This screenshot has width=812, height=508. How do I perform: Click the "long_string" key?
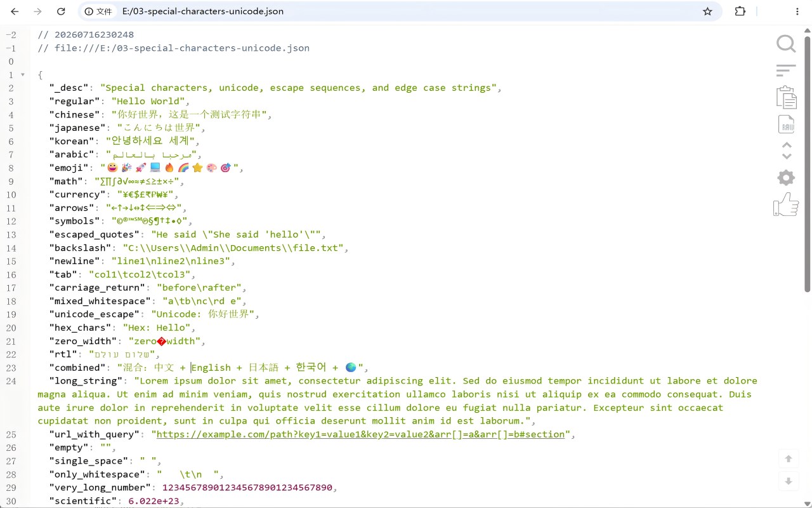tap(86, 381)
